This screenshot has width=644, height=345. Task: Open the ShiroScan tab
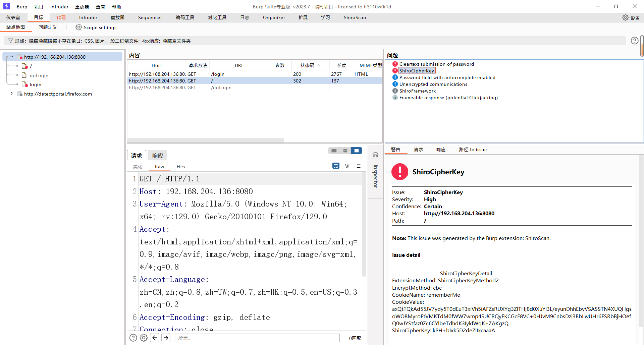click(355, 17)
